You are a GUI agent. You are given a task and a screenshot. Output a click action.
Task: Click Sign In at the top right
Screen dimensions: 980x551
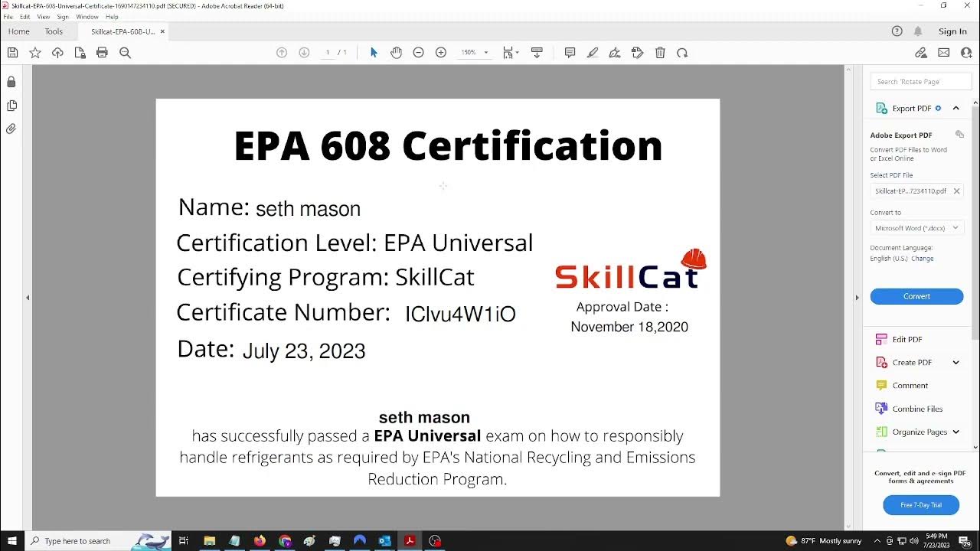[952, 31]
